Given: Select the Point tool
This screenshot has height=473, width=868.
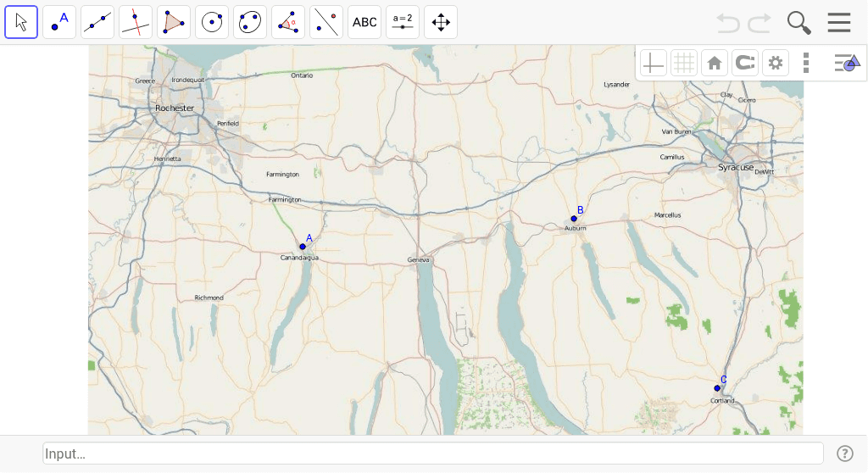Looking at the screenshot, I should point(59,22).
